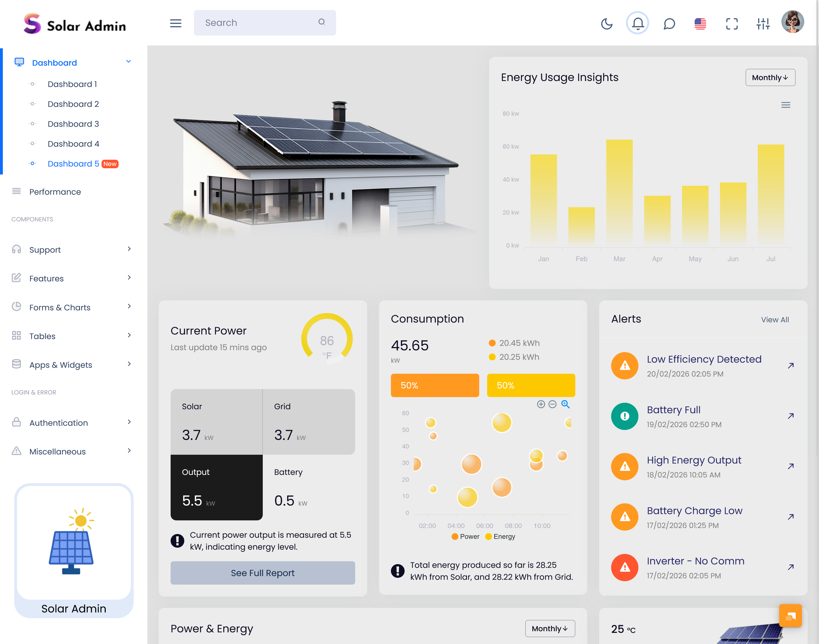This screenshot has height=644, width=819.
Task: Open the Performance menu item
Action: pyautogui.click(x=55, y=192)
